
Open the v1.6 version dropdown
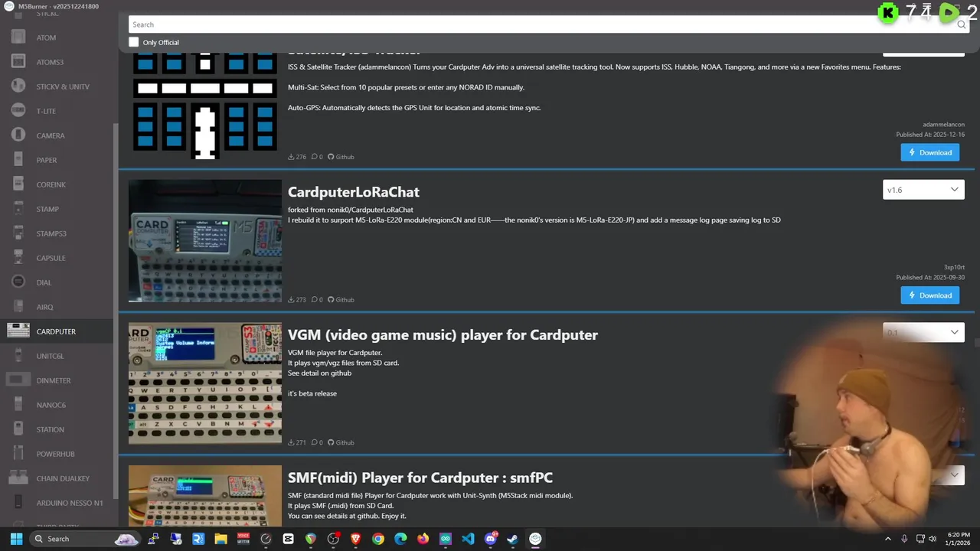923,190
